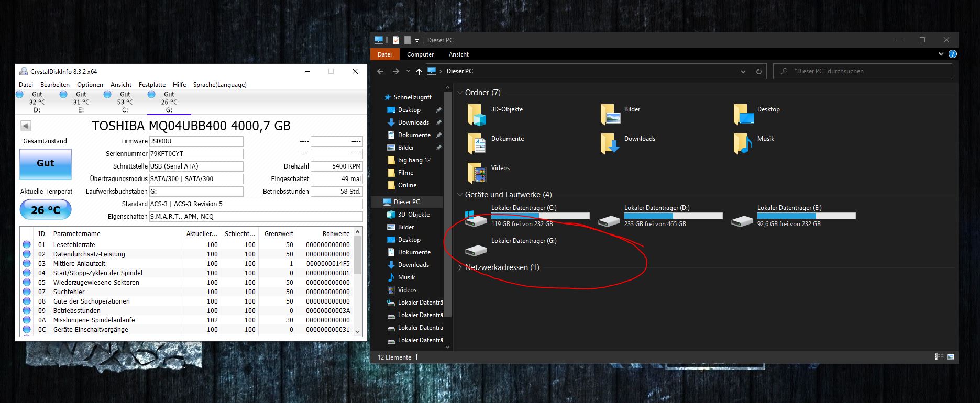Click the Firmware field JS000U
Viewport: 980px width, 403px height.
[x=196, y=141]
